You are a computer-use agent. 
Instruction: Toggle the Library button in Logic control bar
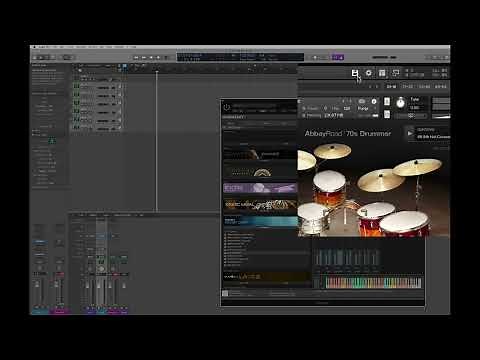[x=35, y=58]
